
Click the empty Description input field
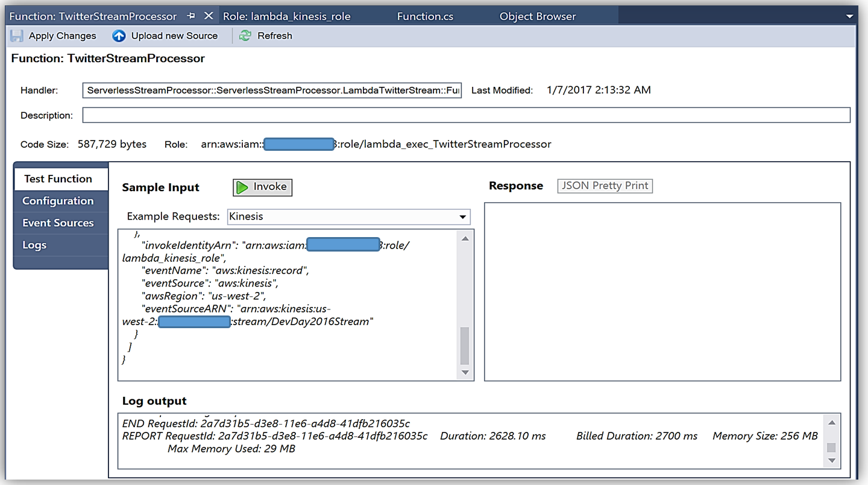(465, 115)
